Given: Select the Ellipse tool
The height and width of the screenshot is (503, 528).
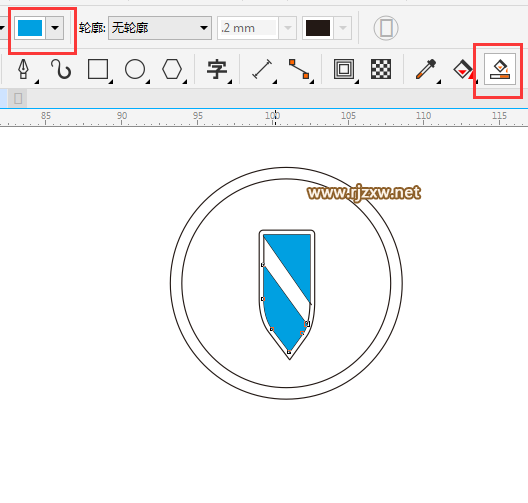Looking at the screenshot, I should click(135, 69).
